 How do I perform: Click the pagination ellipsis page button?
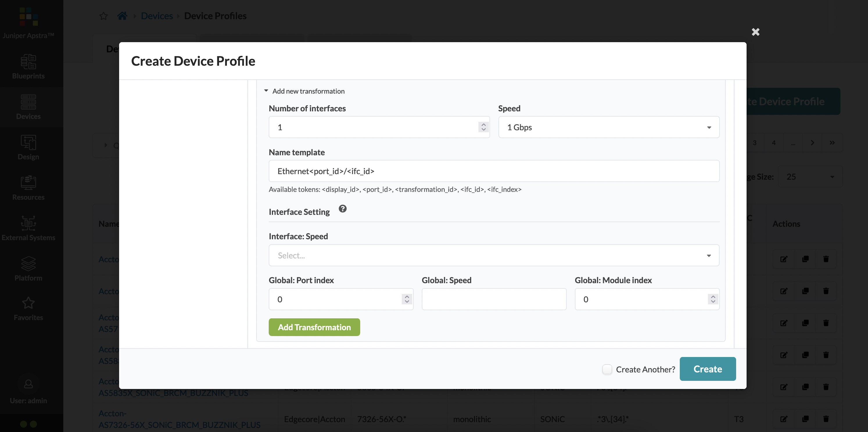(793, 143)
